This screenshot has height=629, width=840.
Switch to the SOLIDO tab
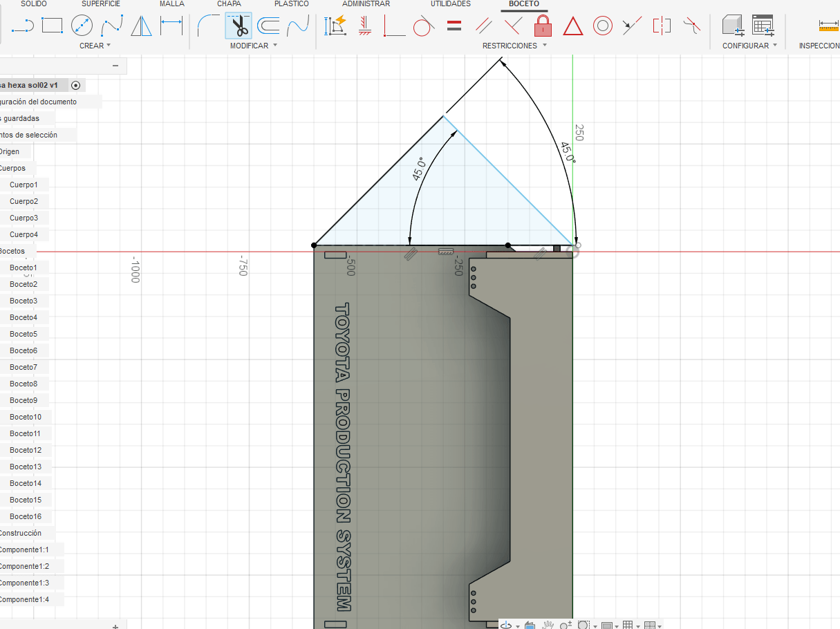[x=34, y=4]
